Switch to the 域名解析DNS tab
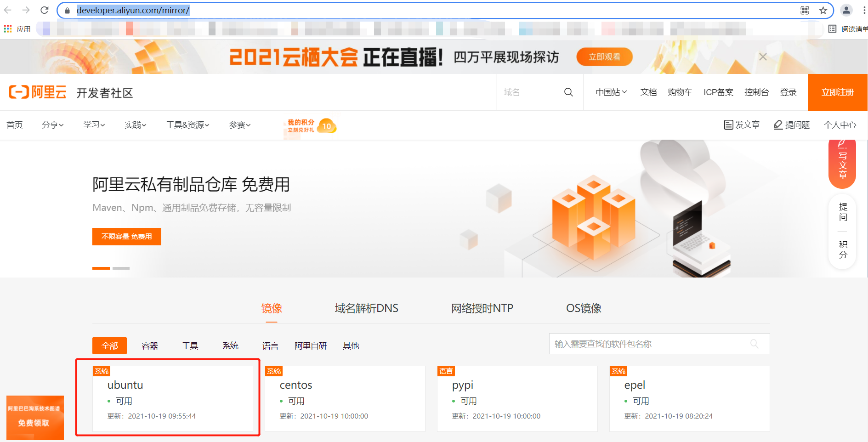The image size is (868, 442). coord(367,308)
